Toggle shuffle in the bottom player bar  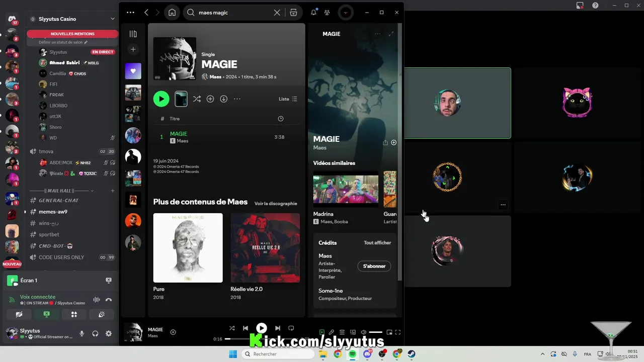tap(232, 328)
